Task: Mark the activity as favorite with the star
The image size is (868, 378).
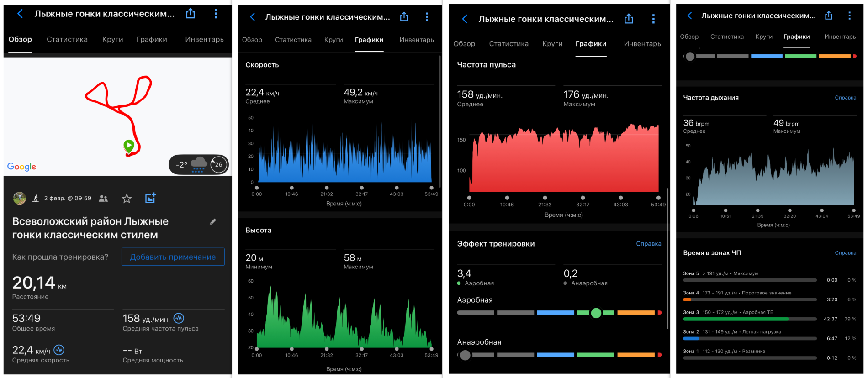Action: point(127,199)
